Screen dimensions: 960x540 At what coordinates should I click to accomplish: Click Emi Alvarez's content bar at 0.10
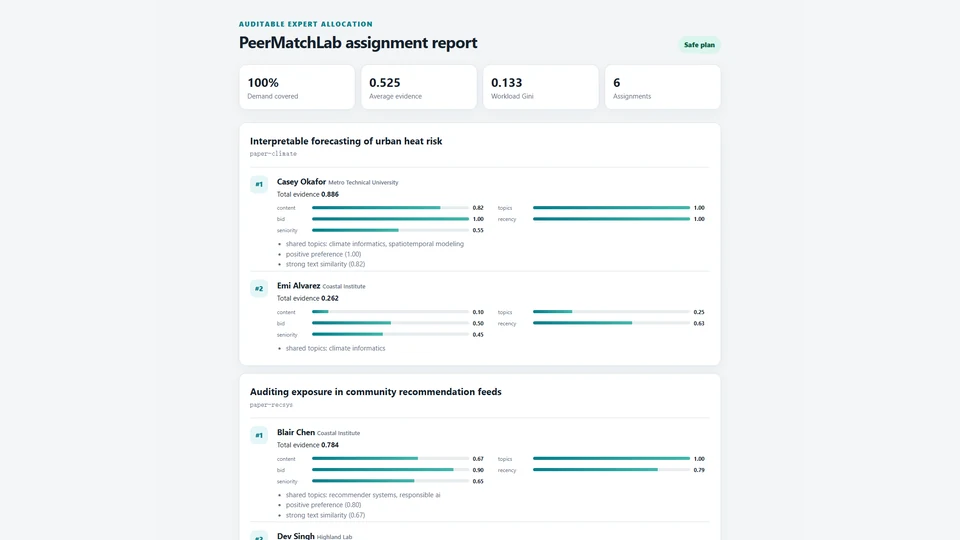point(391,312)
